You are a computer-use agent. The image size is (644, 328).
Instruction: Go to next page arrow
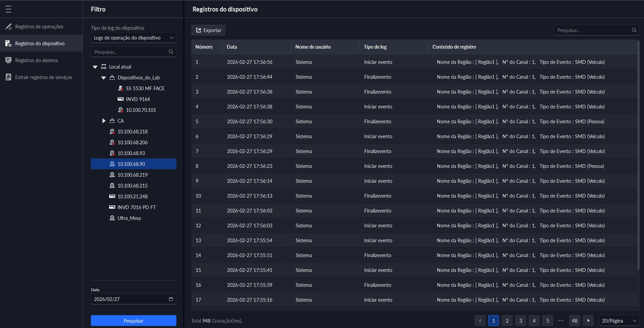coord(588,321)
